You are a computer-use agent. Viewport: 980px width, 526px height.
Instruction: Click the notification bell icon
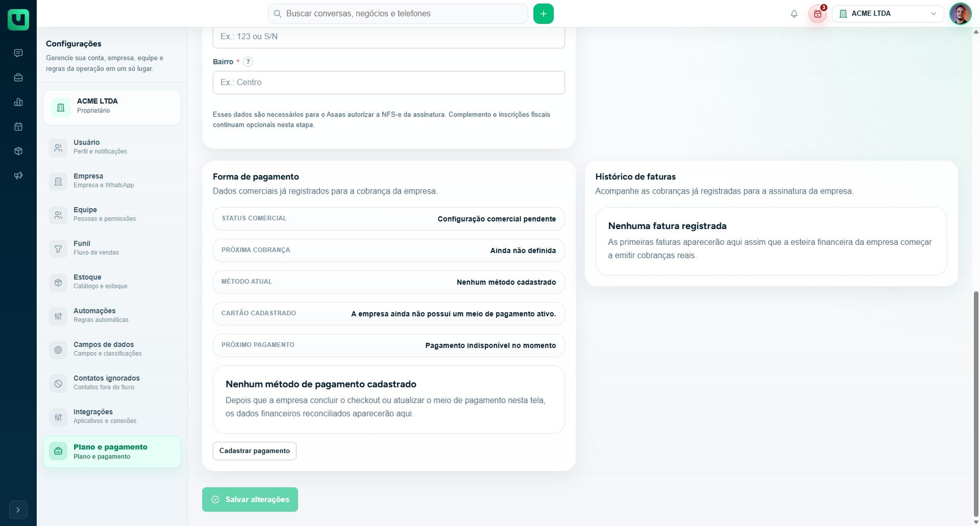point(794,13)
